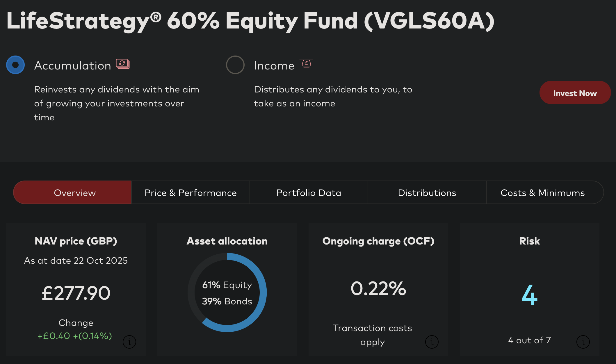This screenshot has height=364, width=616.
Task: Click the risk score number 4
Action: click(x=529, y=295)
